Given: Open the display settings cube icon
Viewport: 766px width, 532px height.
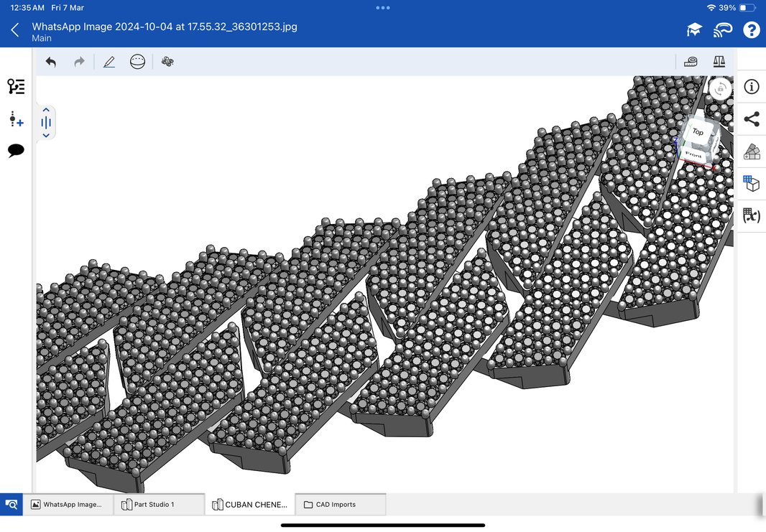Looking at the screenshot, I should tap(751, 183).
